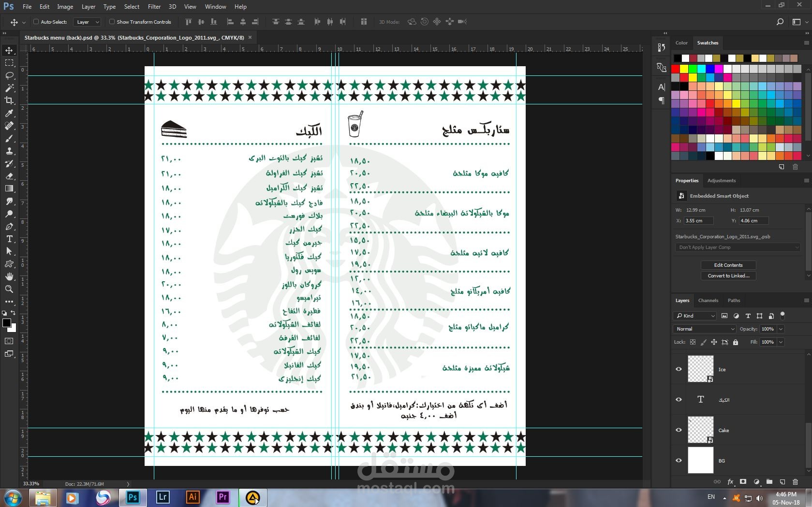Open the Swatches panel options menu
Image resolution: width=812 pixels, height=507 pixels.
point(806,43)
